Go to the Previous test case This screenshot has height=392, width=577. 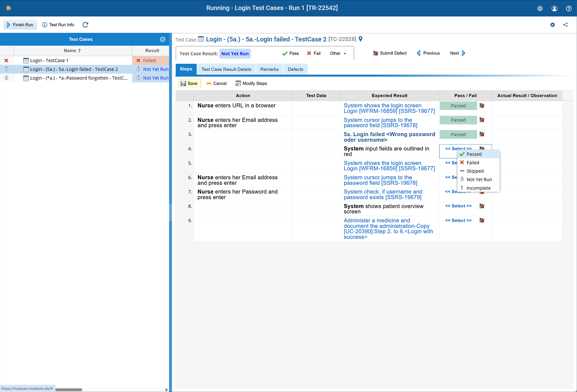tap(428, 53)
